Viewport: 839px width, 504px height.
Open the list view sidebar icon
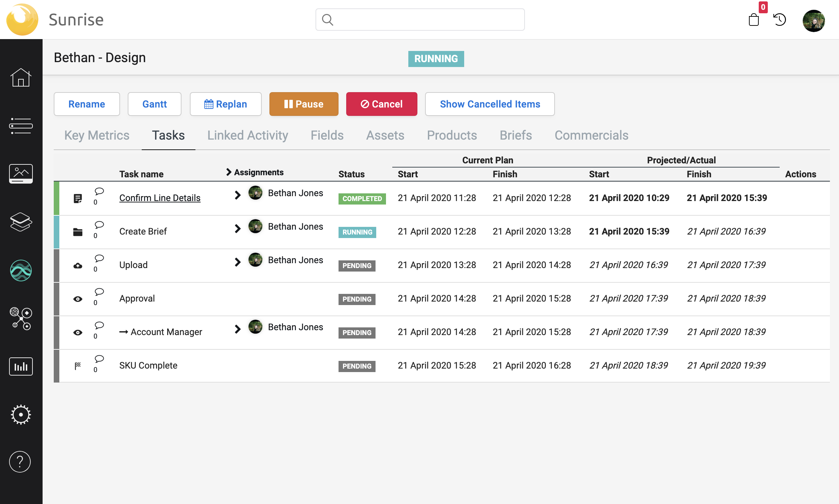pos(21,126)
